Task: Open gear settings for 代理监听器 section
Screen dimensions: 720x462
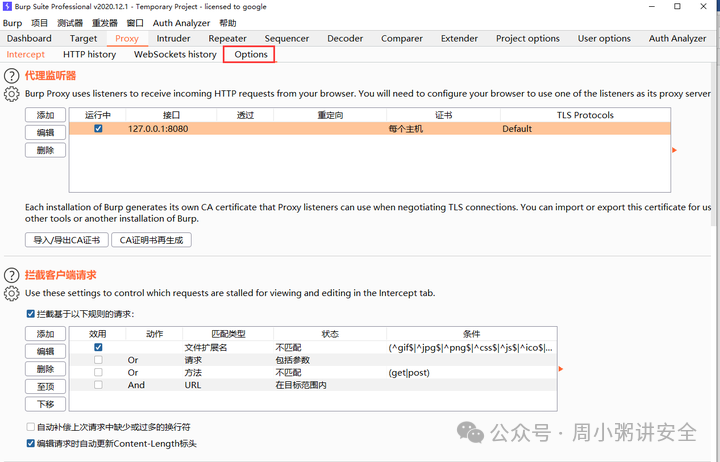Action: click(11, 94)
